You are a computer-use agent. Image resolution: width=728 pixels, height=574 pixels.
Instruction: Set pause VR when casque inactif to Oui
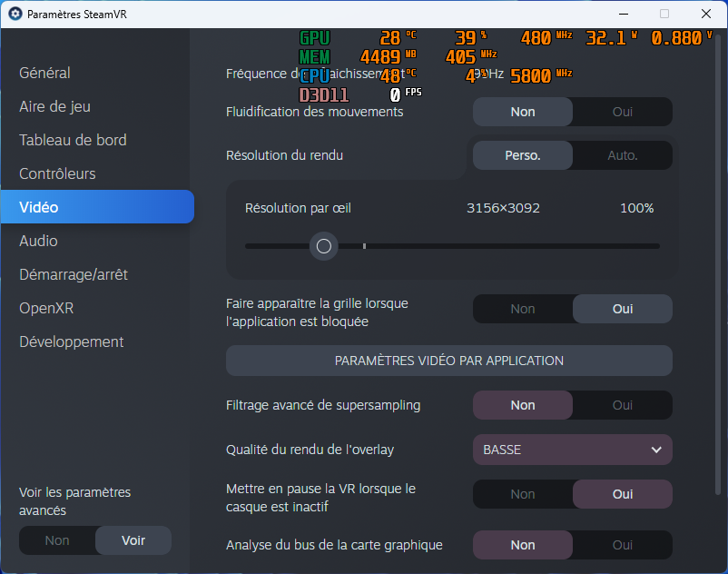(x=623, y=494)
